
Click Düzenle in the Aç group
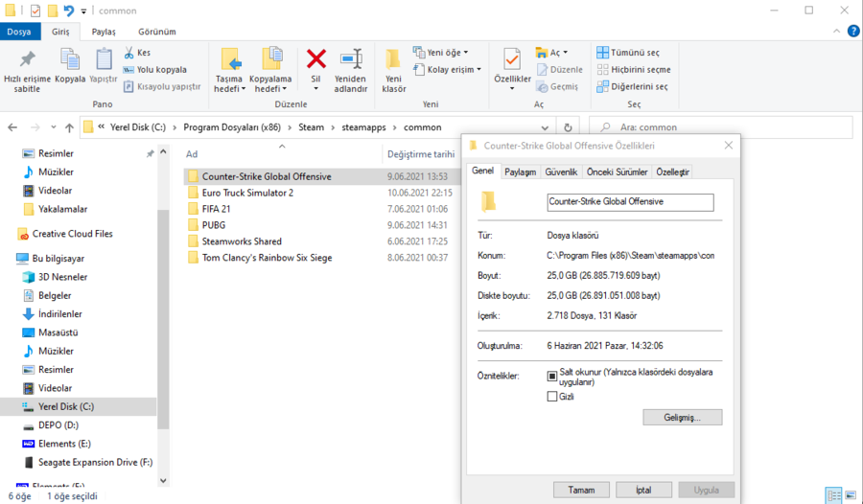coord(559,69)
